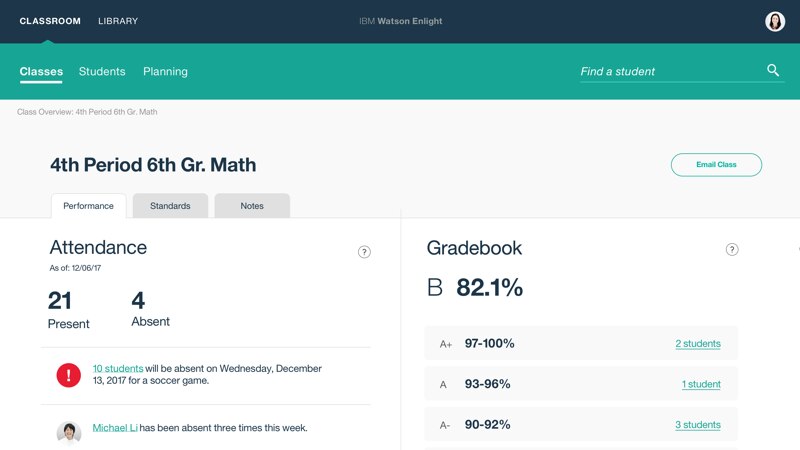Viewport: 800px width, 450px height.
Task: Open the user profile avatar
Action: click(775, 21)
